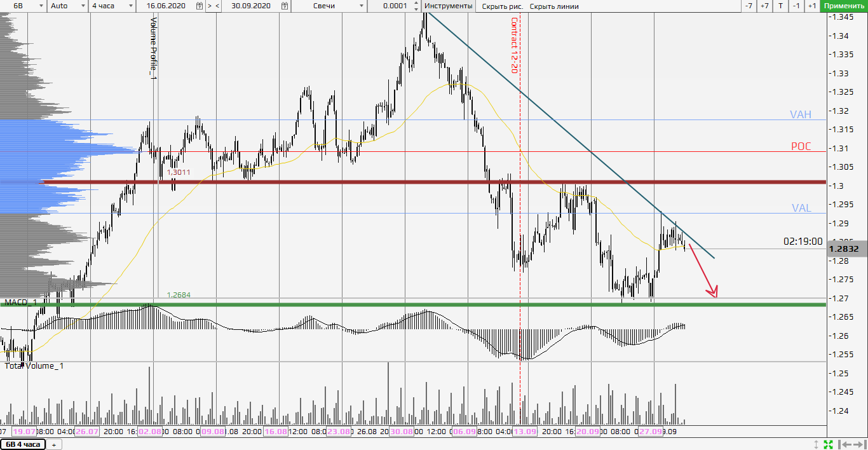Expand the '4 часа' timeframe dropdown
This screenshot has height=450, width=868.
pos(112,6)
